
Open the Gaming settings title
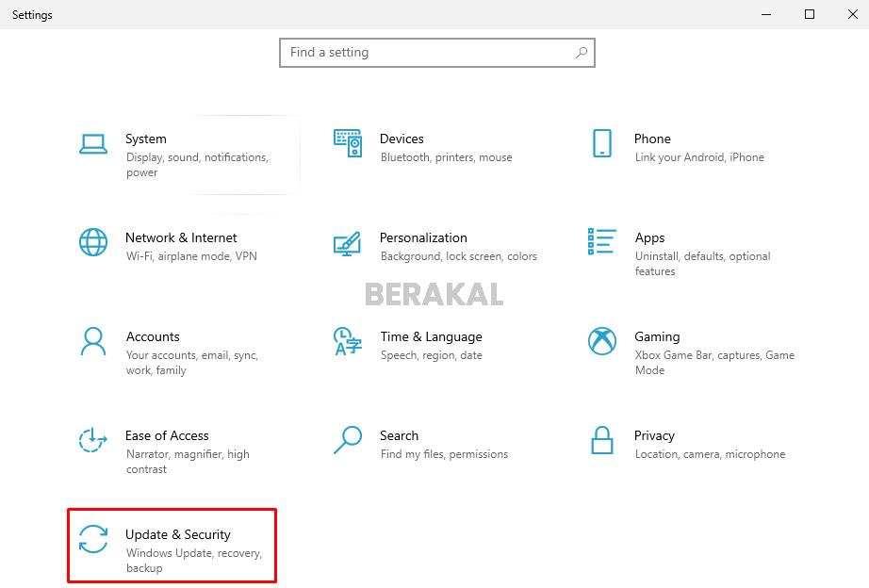coord(657,336)
